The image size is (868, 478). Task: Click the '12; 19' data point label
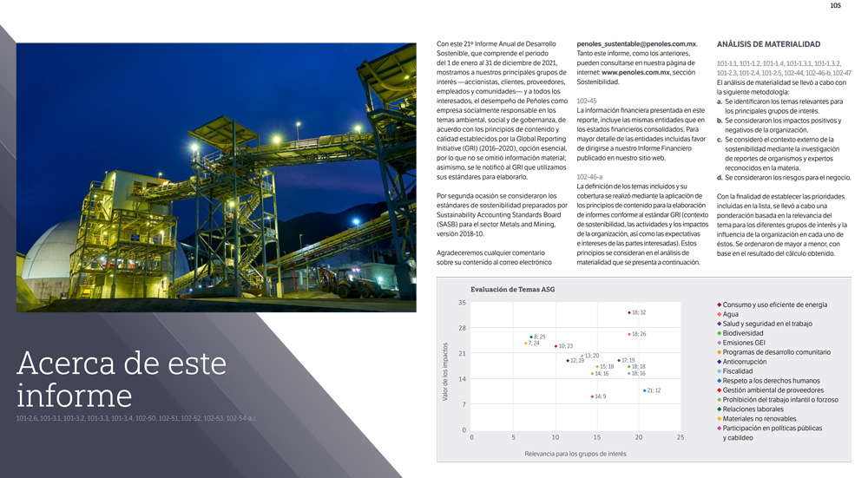tap(577, 361)
